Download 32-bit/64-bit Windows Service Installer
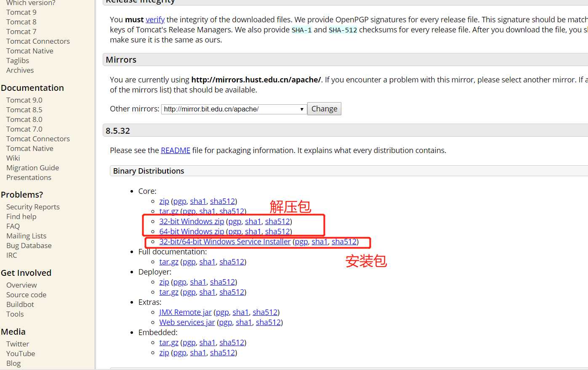 click(x=225, y=241)
